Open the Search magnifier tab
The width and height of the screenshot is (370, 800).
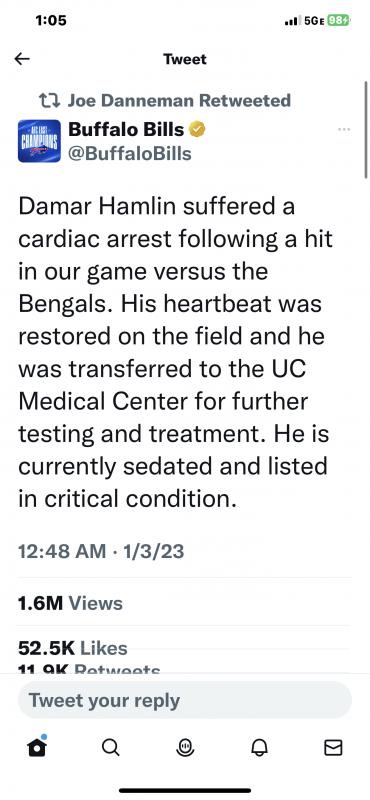coord(110,747)
